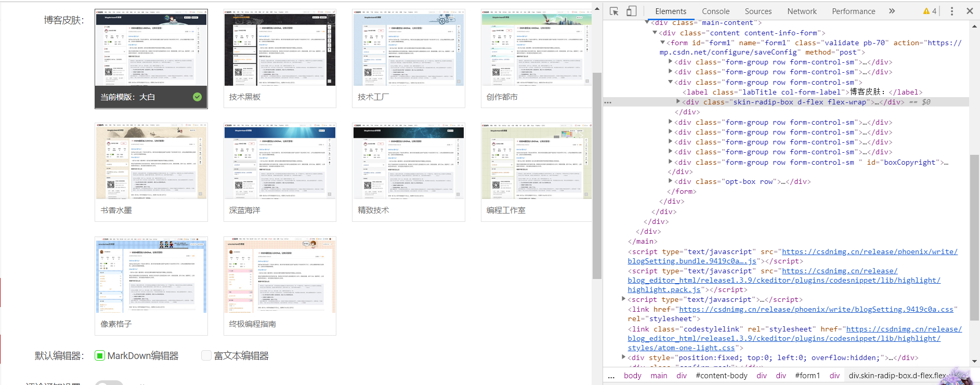The height and width of the screenshot is (385, 980).
Task: Switch to the Elements tab
Action: [x=670, y=11]
